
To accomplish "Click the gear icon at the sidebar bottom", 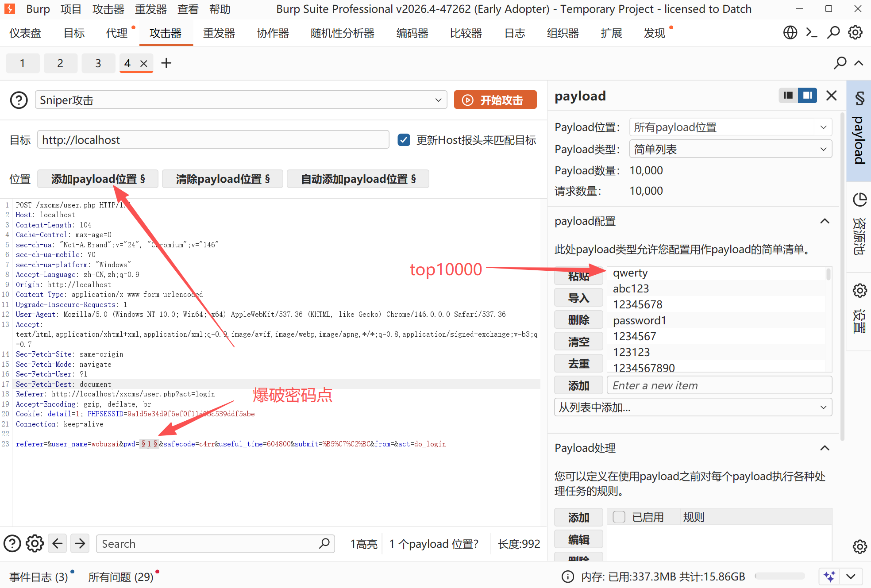I will [x=859, y=546].
